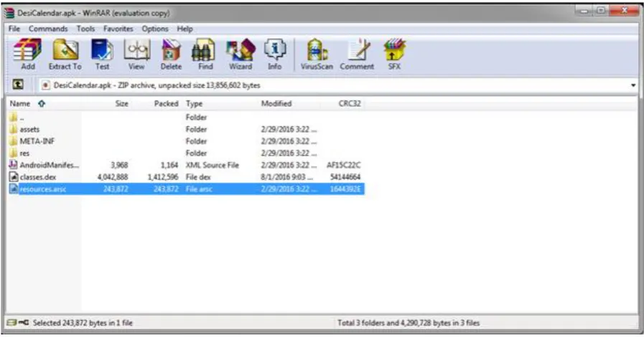Click CRC32 value AF15C22C
644x337 pixels.
point(343,165)
